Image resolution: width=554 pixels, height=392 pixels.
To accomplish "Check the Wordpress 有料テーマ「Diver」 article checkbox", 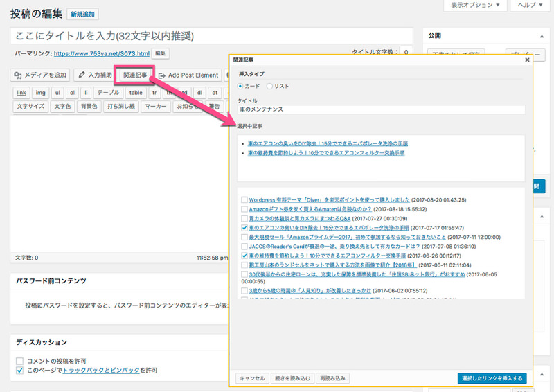I will [244, 199].
